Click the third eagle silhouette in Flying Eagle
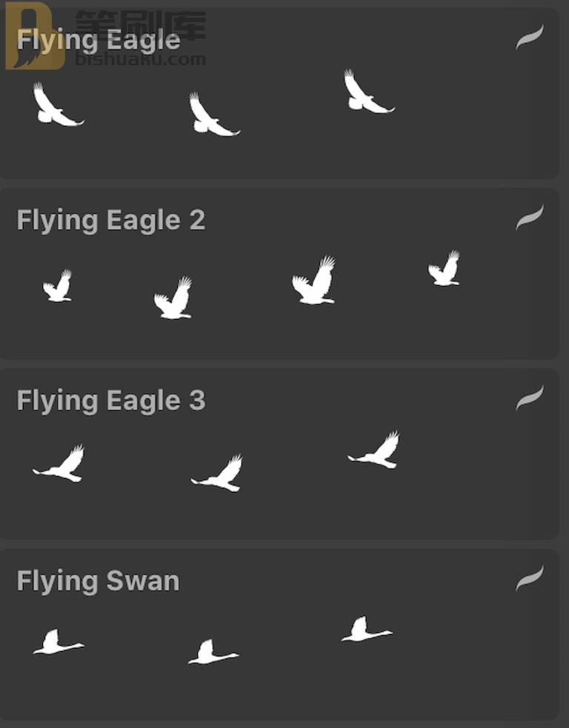This screenshot has width=569, height=728. pos(369,92)
